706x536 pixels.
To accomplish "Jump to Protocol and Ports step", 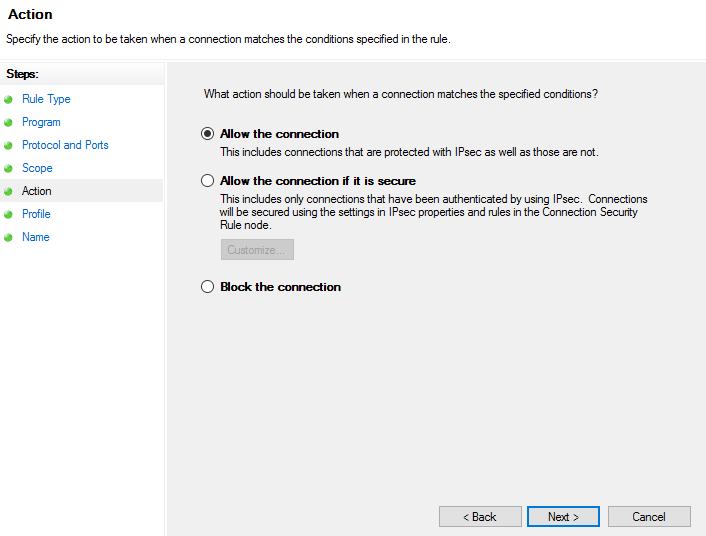I will pos(65,145).
